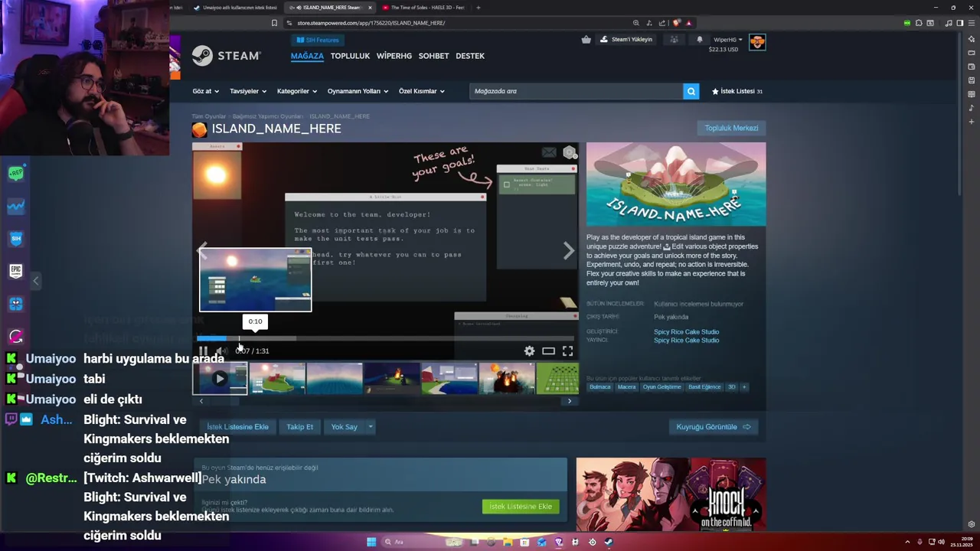
Task: Expand the WiperHG account dropdown
Action: 728,40
